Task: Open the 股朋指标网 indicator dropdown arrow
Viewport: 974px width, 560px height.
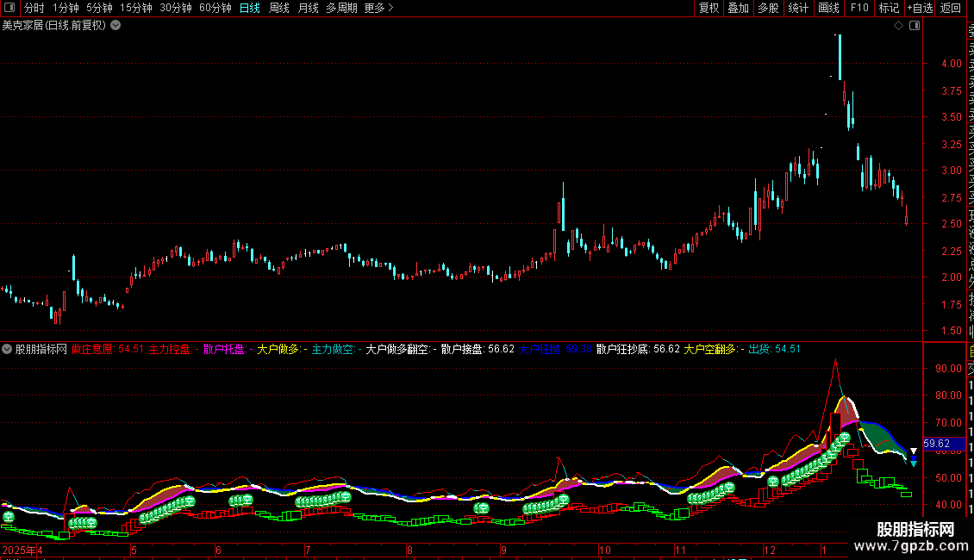Action: pos(7,349)
